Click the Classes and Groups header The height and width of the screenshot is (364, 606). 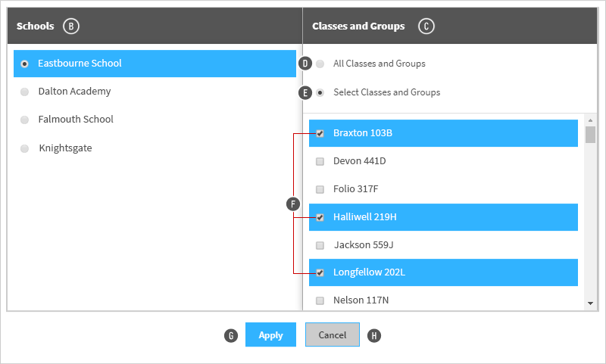pyautogui.click(x=358, y=26)
